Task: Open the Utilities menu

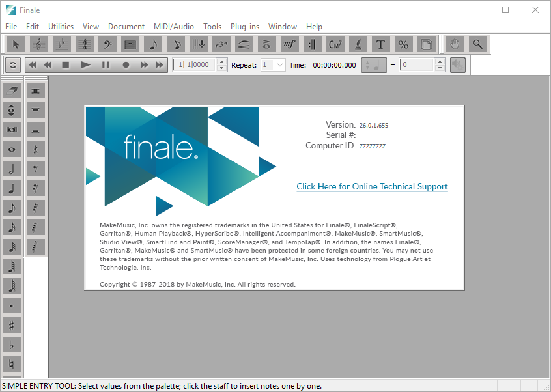Action: (x=61, y=27)
